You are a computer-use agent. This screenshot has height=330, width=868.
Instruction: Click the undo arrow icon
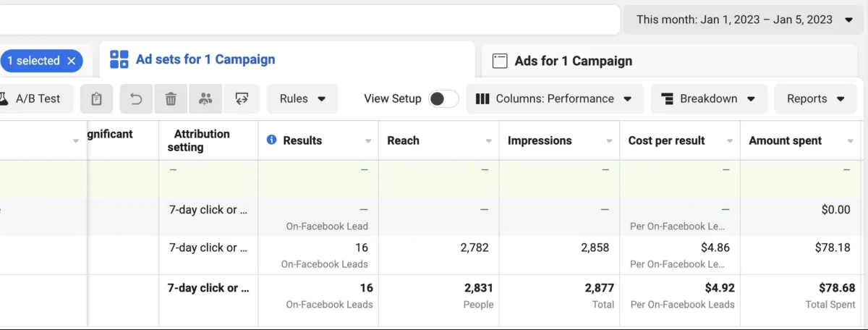tap(137, 99)
